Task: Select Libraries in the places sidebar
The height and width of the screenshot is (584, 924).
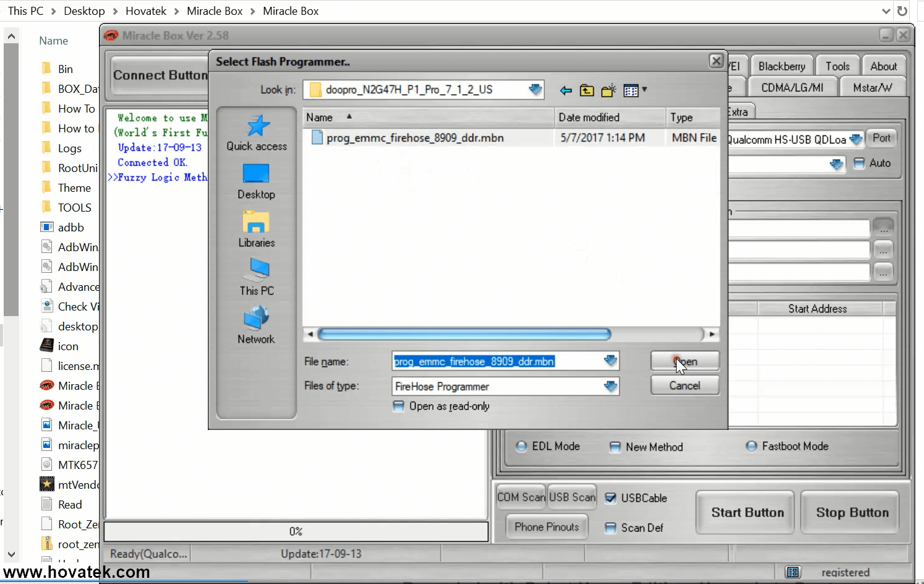Action: [x=257, y=230]
